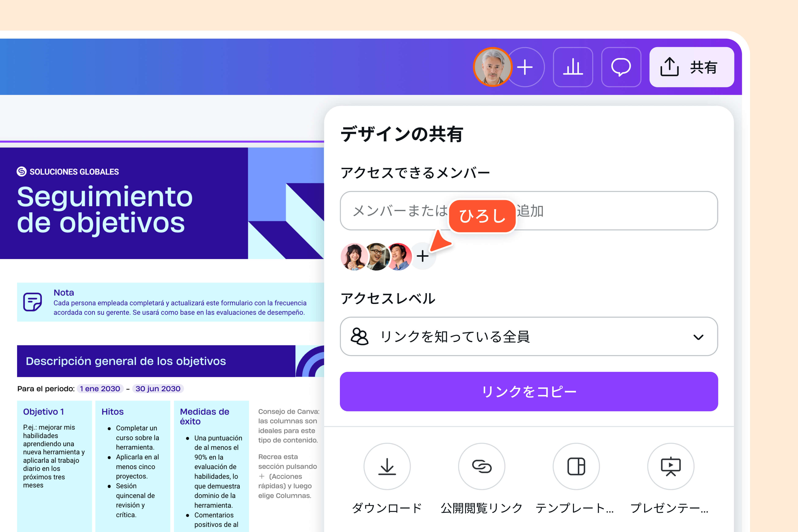This screenshot has height=532, width=798.
Task: Select Descripción general de los objetivos heading
Action: tap(126, 361)
